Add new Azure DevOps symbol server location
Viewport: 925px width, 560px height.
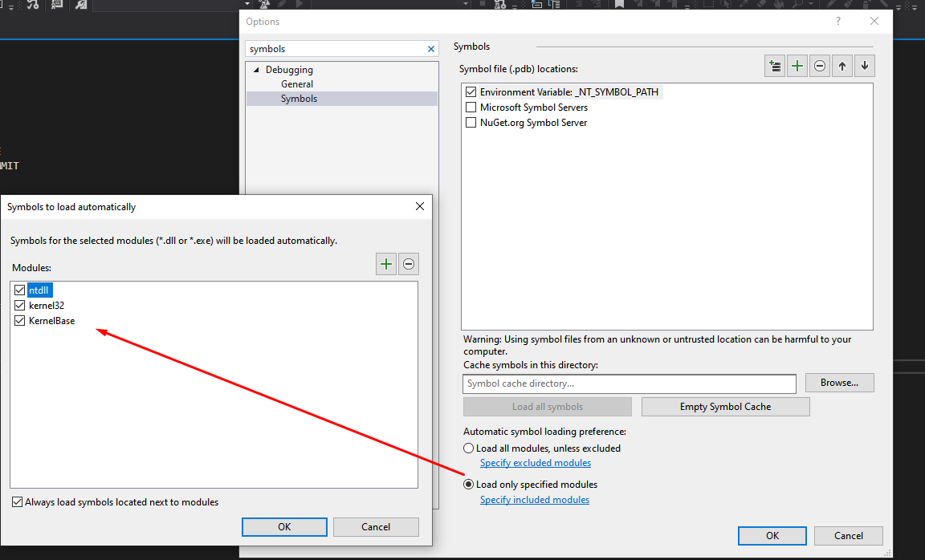pyautogui.click(x=775, y=67)
